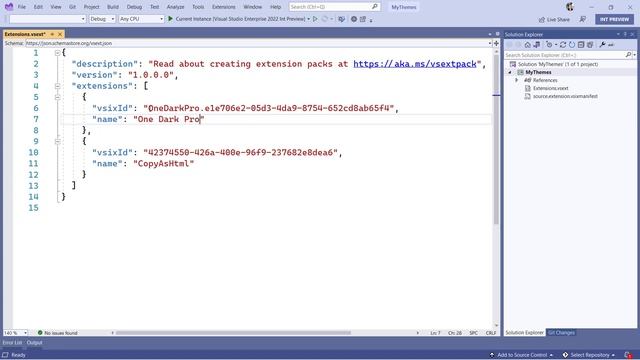Collapse All icon in Solution Explorer

click(581, 45)
